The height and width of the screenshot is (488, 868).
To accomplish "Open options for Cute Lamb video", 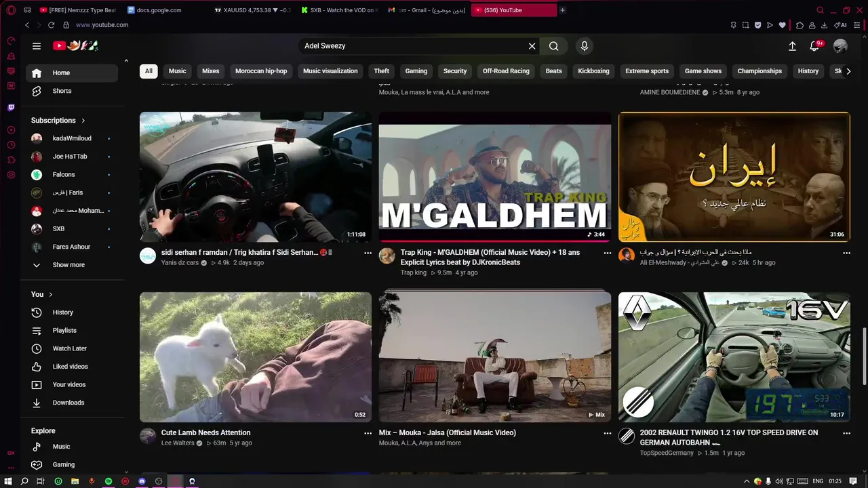I will pos(368,433).
